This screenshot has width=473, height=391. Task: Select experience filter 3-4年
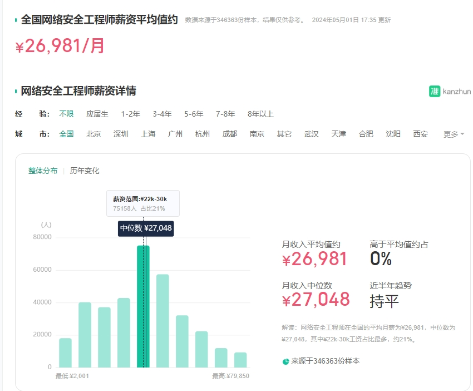point(162,114)
